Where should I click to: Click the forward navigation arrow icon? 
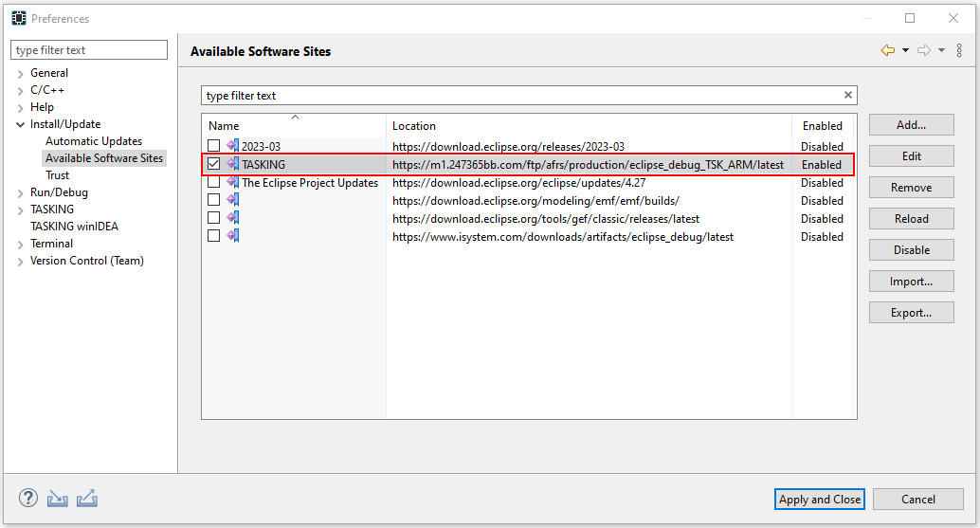[x=924, y=50]
